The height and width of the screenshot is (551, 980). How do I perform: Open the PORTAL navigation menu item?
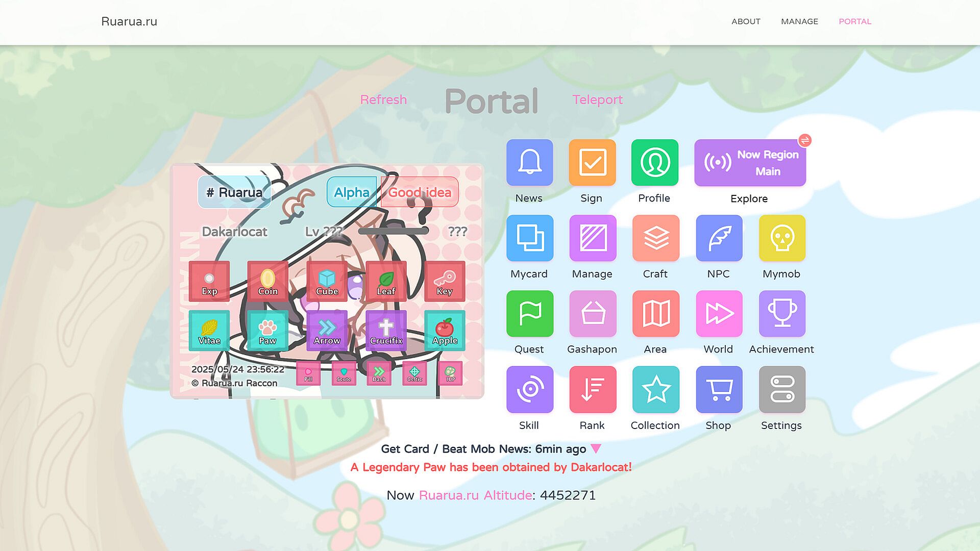[x=854, y=21]
